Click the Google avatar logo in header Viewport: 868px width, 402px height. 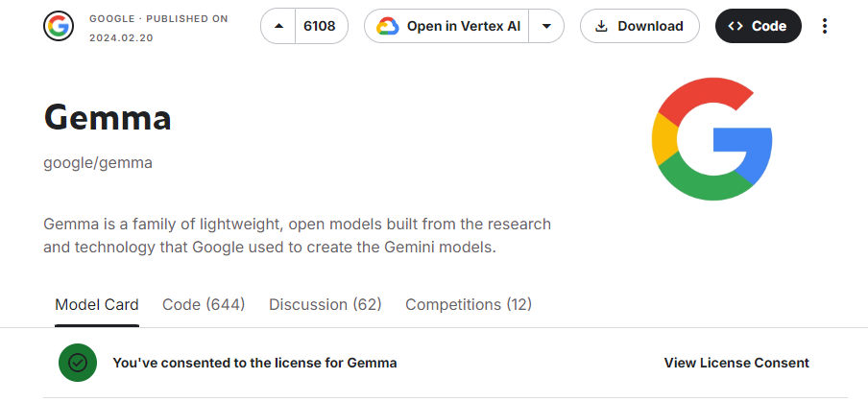pyautogui.click(x=59, y=26)
